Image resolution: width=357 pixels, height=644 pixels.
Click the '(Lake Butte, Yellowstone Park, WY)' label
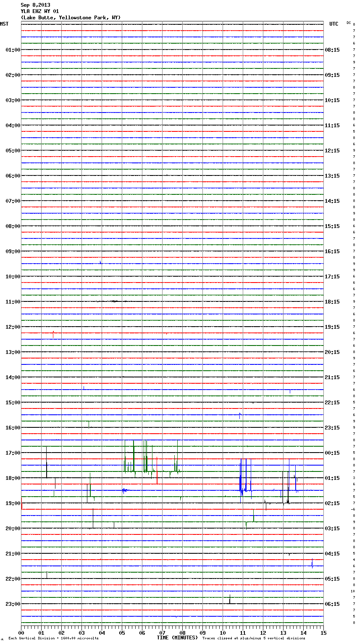[71, 18]
